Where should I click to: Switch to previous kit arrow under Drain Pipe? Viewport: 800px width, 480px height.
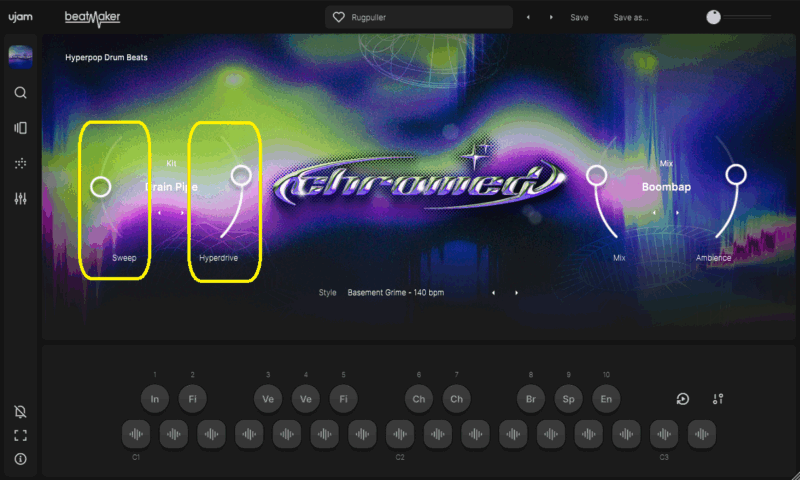[x=159, y=213]
